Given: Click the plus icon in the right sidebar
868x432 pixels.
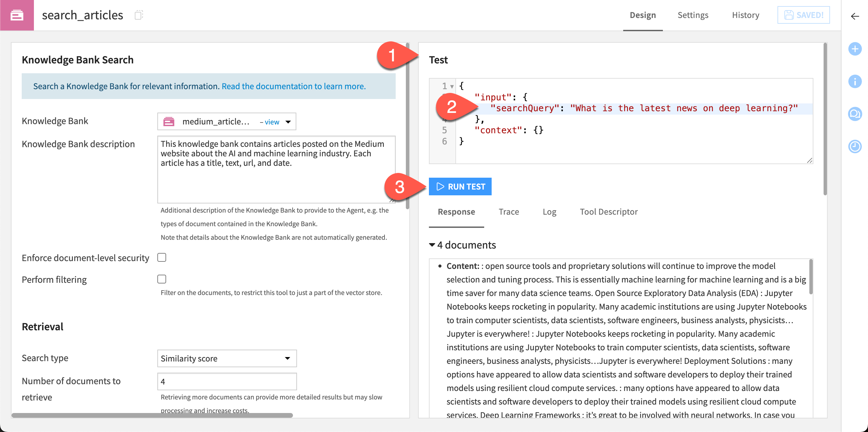Looking at the screenshot, I should 855,49.
